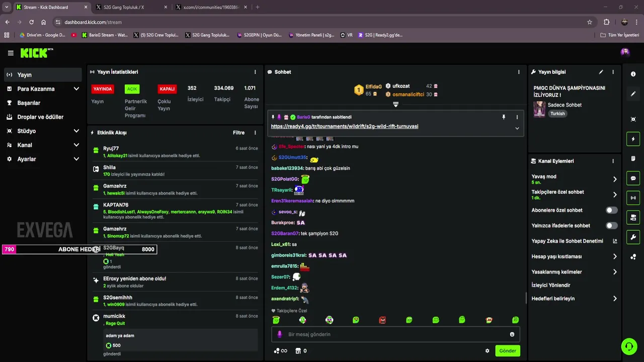This screenshot has width=644, height=362.
Task: Switch to the x.com/i/communities browser tab
Action: (x=211, y=7)
